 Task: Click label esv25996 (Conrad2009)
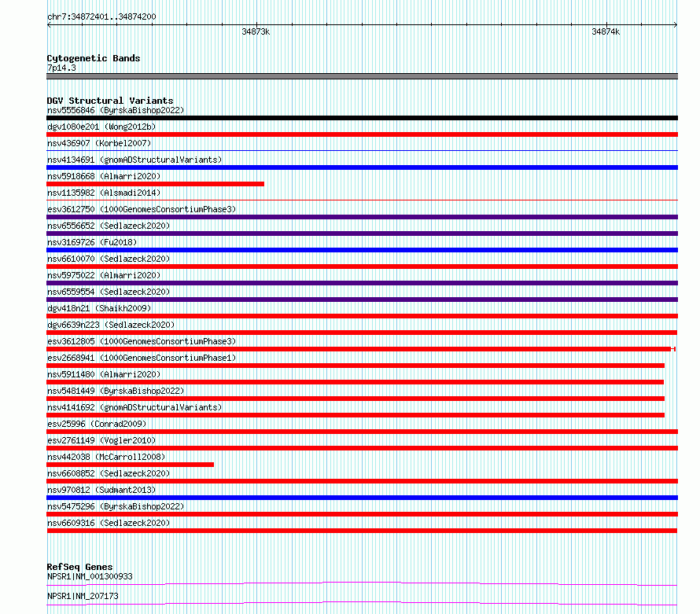(97, 424)
